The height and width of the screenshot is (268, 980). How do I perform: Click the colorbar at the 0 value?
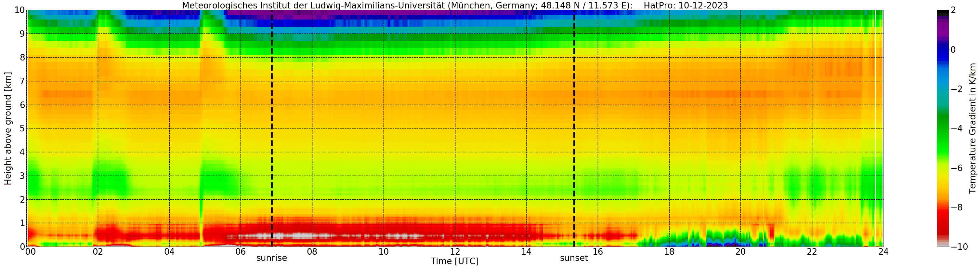[943, 49]
